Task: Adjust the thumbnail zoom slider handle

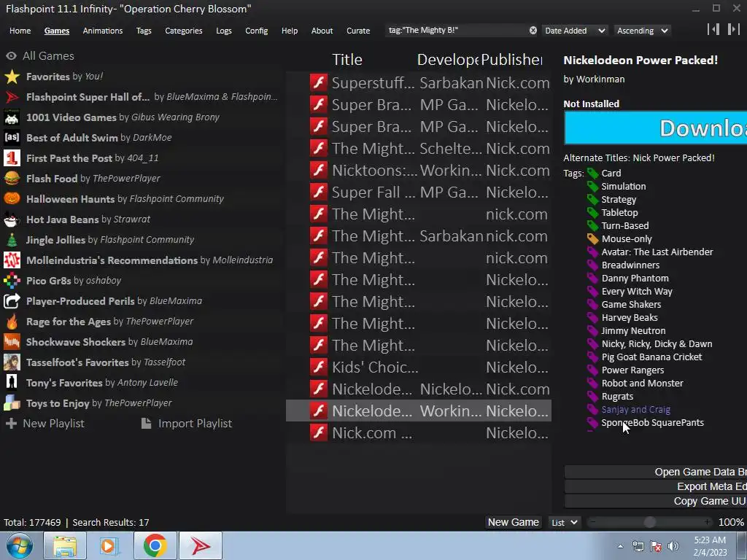Action: click(x=649, y=522)
